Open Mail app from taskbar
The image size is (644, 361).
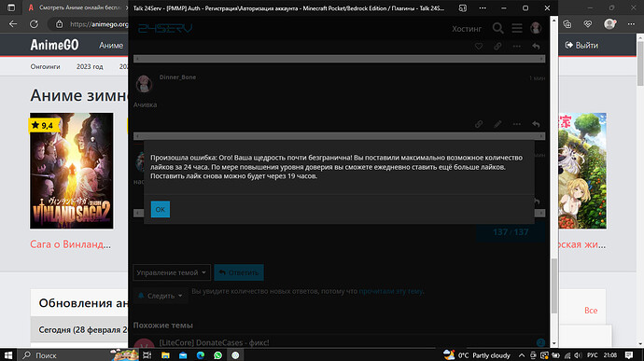tap(183, 355)
